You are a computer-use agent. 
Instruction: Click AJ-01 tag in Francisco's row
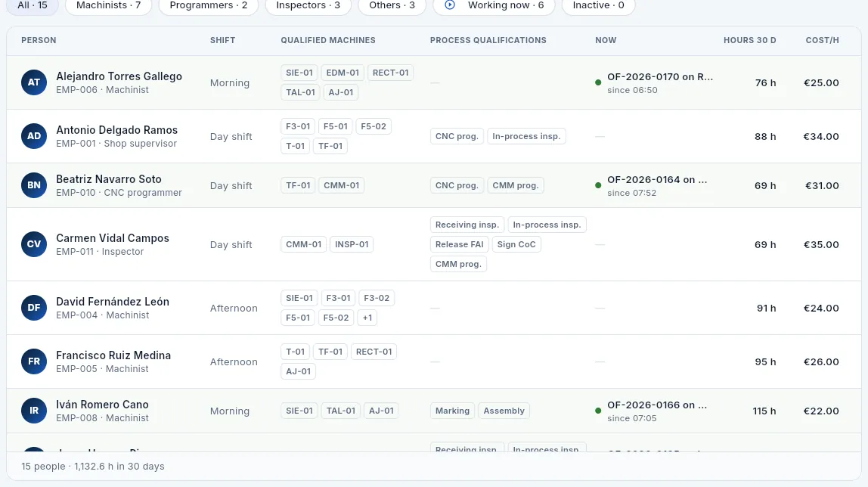coord(299,371)
